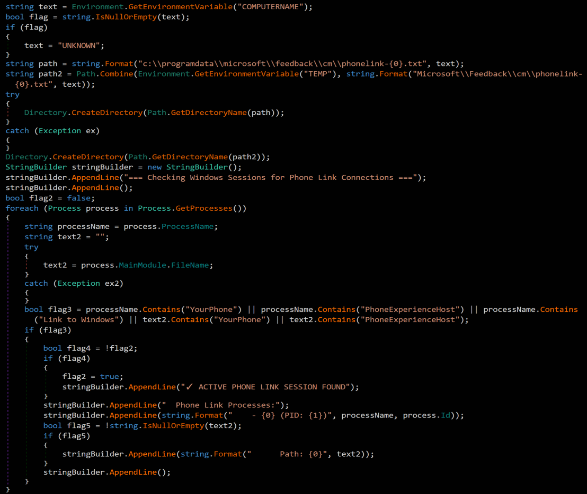The image size is (587, 494).
Task: Click the c:\\programdata path string literal
Action: pyautogui.click(x=282, y=64)
